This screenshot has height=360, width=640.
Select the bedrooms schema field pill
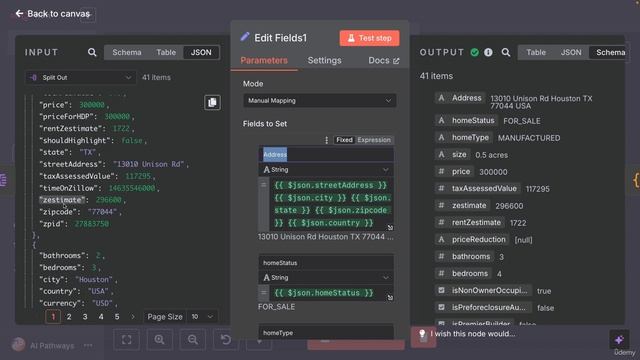tap(463, 273)
